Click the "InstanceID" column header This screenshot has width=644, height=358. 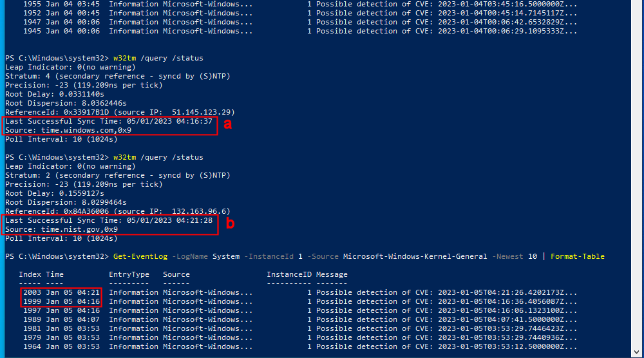tap(289, 274)
